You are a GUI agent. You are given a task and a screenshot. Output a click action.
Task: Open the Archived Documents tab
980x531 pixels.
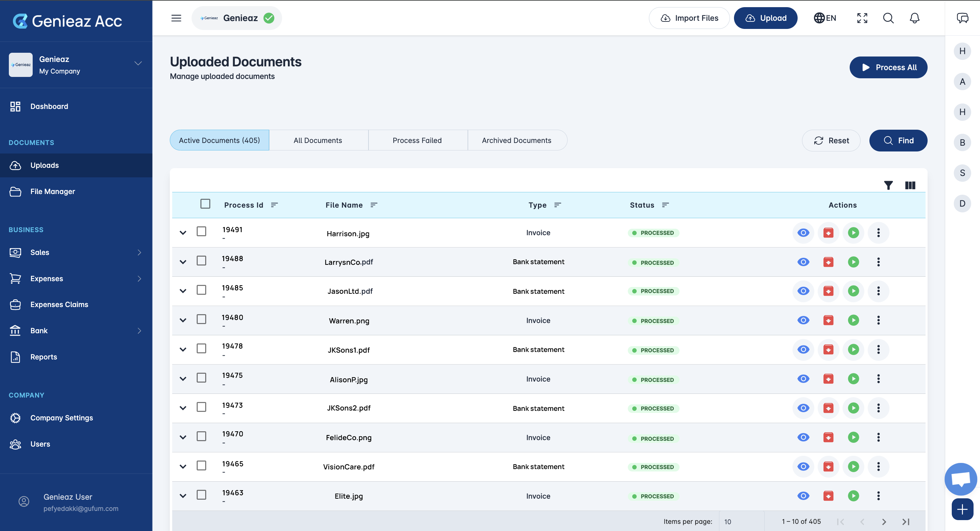pyautogui.click(x=516, y=141)
